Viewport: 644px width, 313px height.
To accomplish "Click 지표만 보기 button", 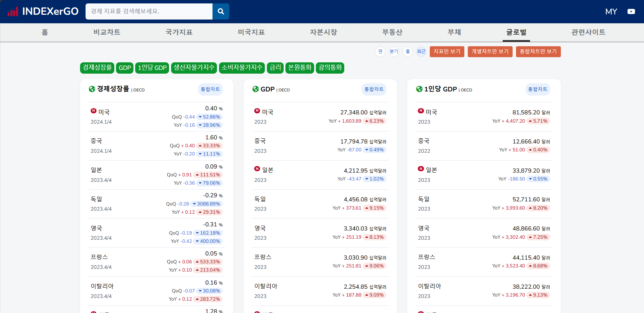I will click(447, 52).
